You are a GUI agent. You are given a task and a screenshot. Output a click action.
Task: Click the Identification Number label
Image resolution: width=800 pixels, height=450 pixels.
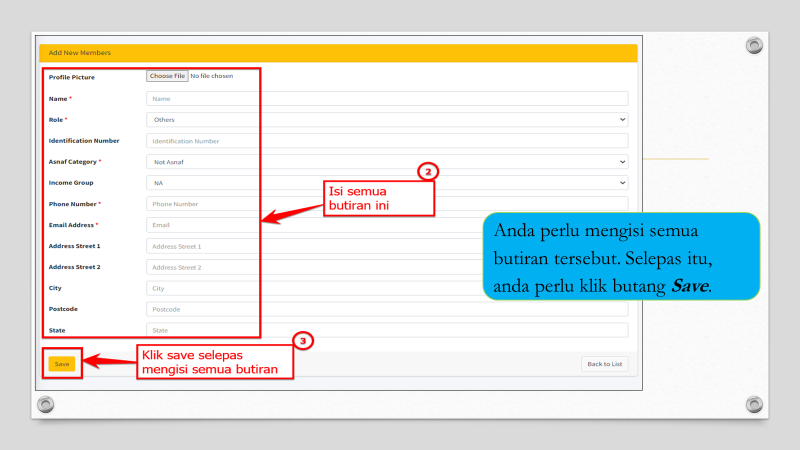[x=84, y=141]
